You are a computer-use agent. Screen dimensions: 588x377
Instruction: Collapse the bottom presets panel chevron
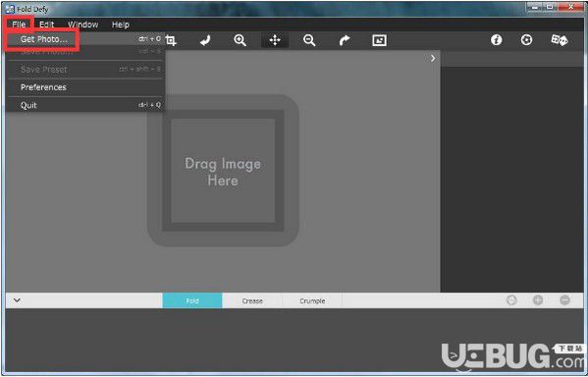tap(17, 300)
